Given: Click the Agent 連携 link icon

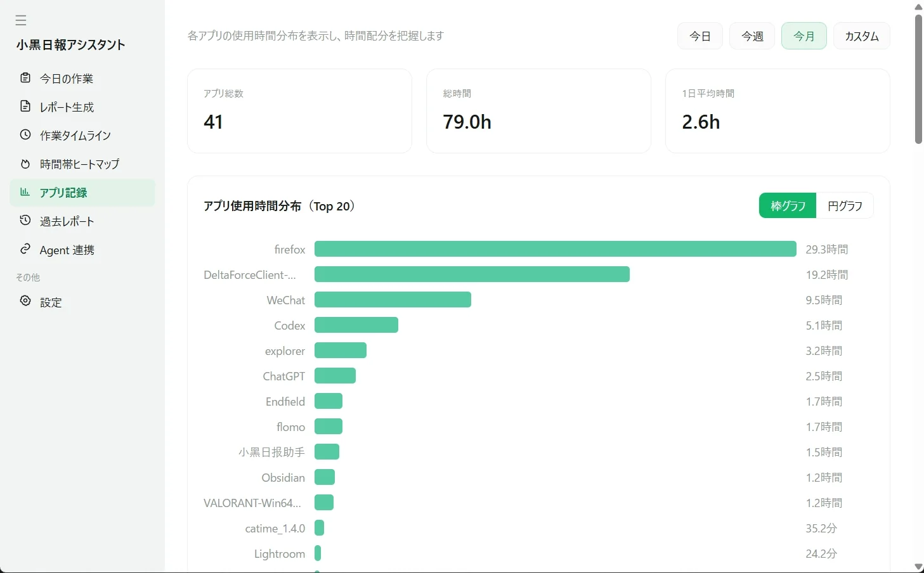Looking at the screenshot, I should (25, 249).
